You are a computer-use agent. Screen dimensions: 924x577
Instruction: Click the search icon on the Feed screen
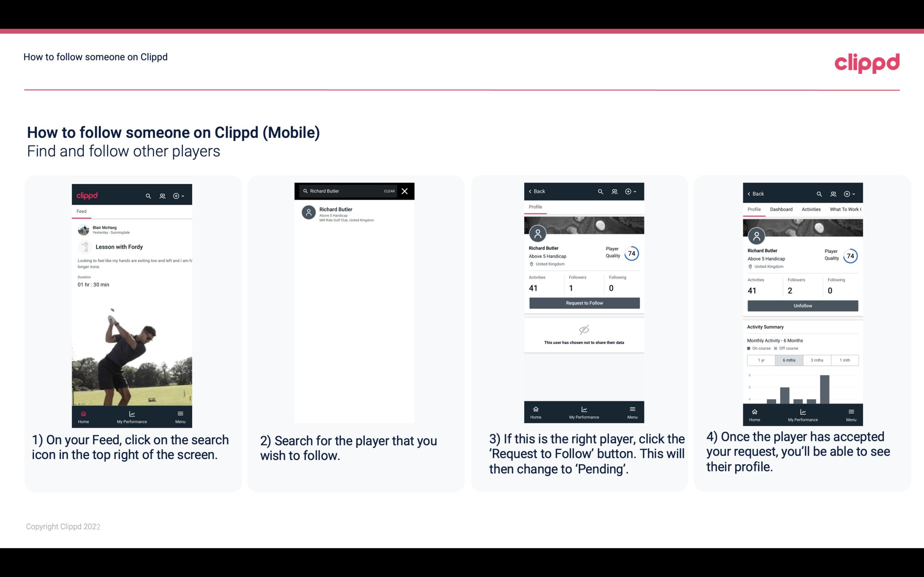[148, 195]
